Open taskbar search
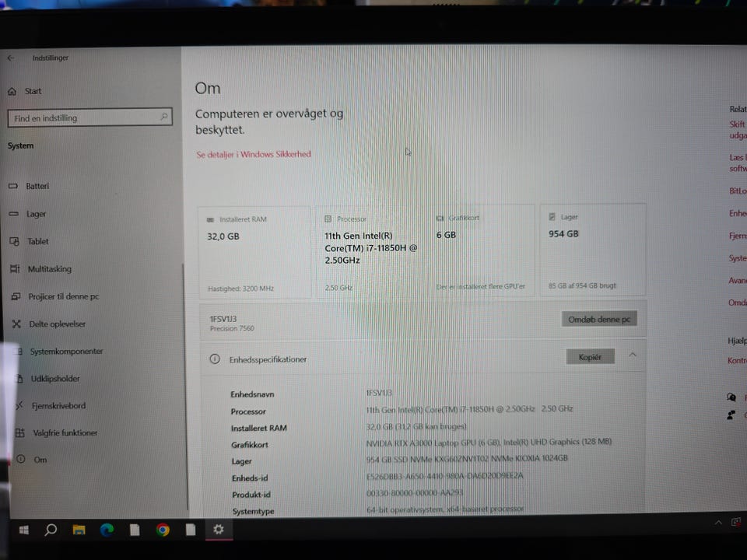Viewport: 747px width, 560px height. [51, 530]
